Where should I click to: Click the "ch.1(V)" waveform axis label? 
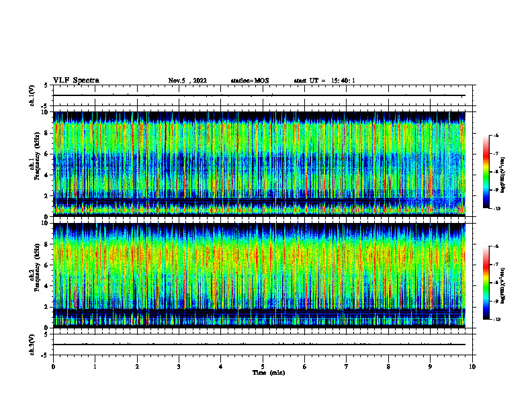(32, 95)
